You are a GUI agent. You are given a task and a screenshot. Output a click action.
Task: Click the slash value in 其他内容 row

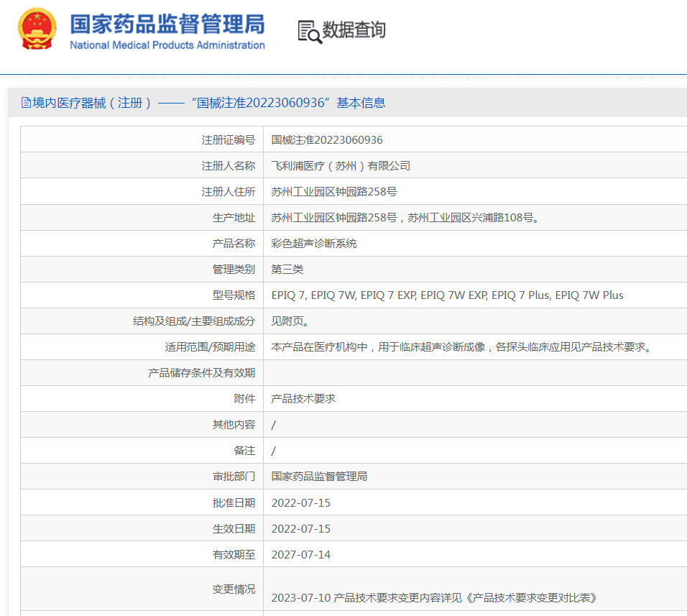coord(273,425)
